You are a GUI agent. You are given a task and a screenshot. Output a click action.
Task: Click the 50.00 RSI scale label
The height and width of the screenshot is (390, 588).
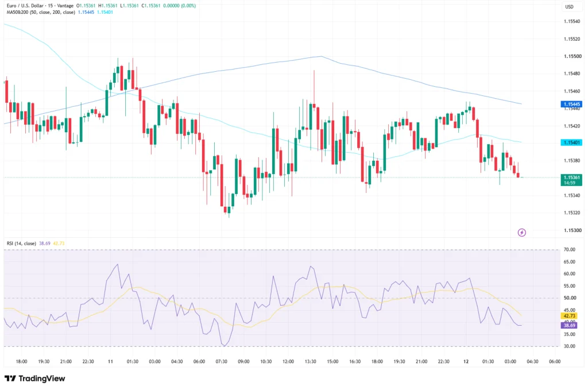pyautogui.click(x=569, y=298)
